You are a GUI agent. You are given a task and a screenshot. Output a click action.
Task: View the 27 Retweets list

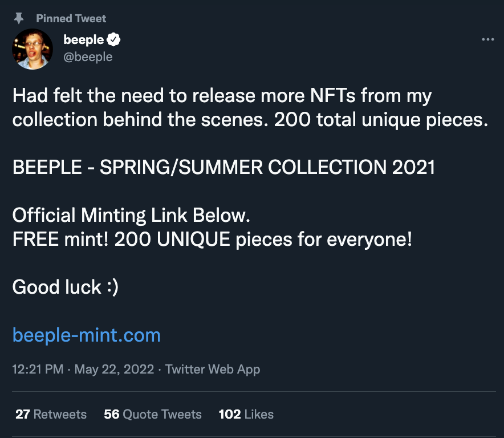tap(51, 414)
